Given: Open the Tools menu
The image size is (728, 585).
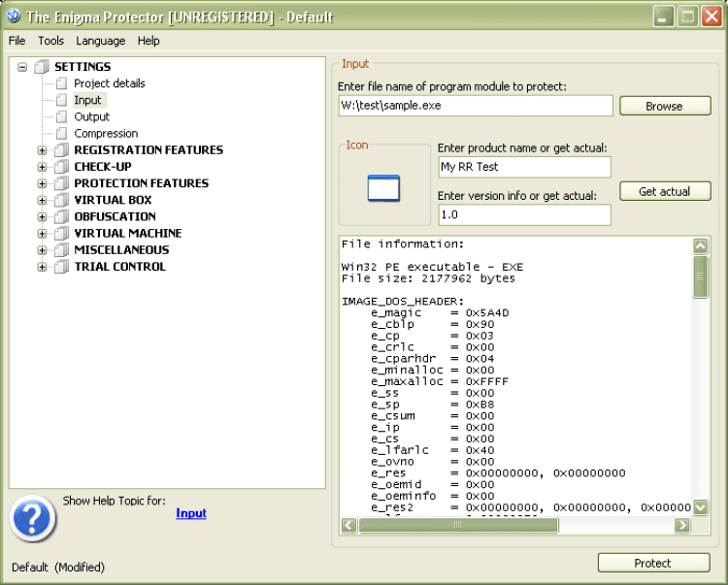Looking at the screenshot, I should tap(50, 41).
